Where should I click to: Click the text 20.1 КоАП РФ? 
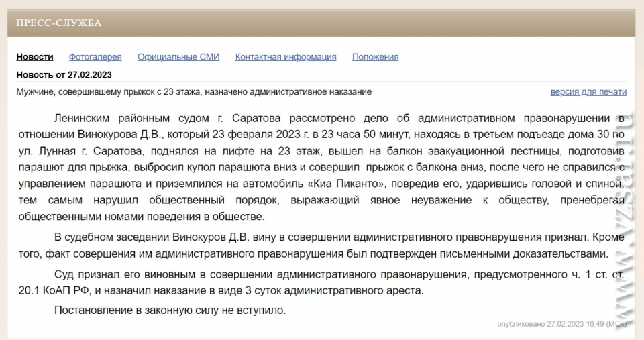55,291
